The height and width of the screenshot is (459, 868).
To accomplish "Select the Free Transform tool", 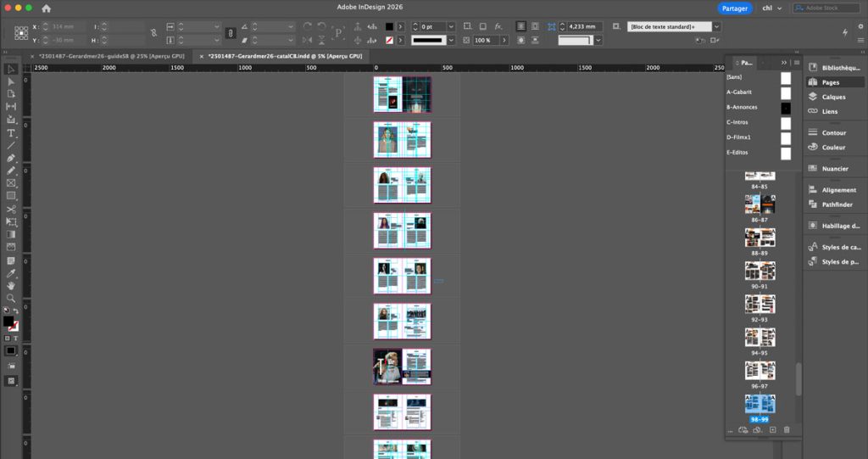I will (10, 221).
